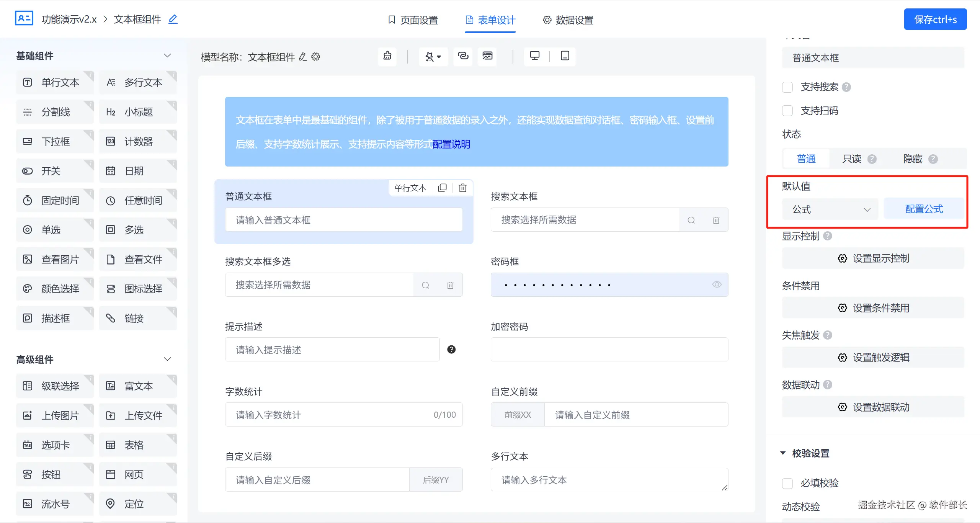Collapse the 校验设置 section triangle
The height and width of the screenshot is (523, 980).
click(783, 453)
